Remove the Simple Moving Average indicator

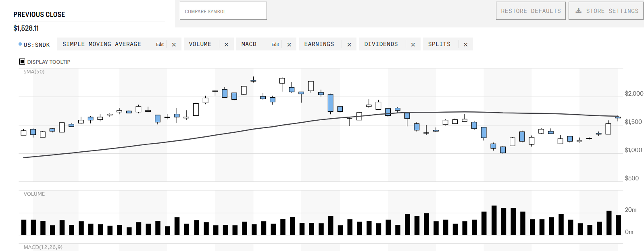tap(174, 44)
